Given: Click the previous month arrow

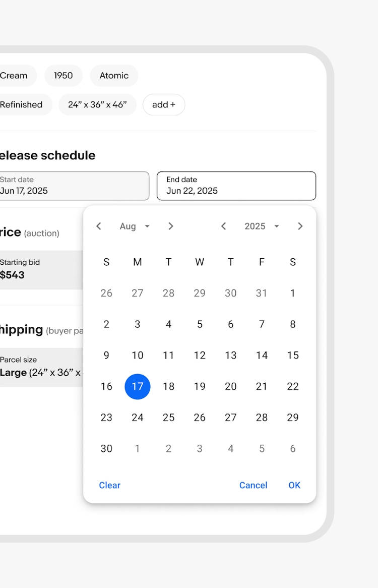Looking at the screenshot, I should pyautogui.click(x=99, y=226).
